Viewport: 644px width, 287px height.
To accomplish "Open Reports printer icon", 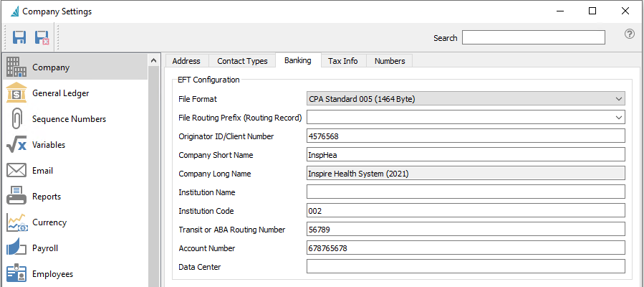I will click(x=16, y=197).
